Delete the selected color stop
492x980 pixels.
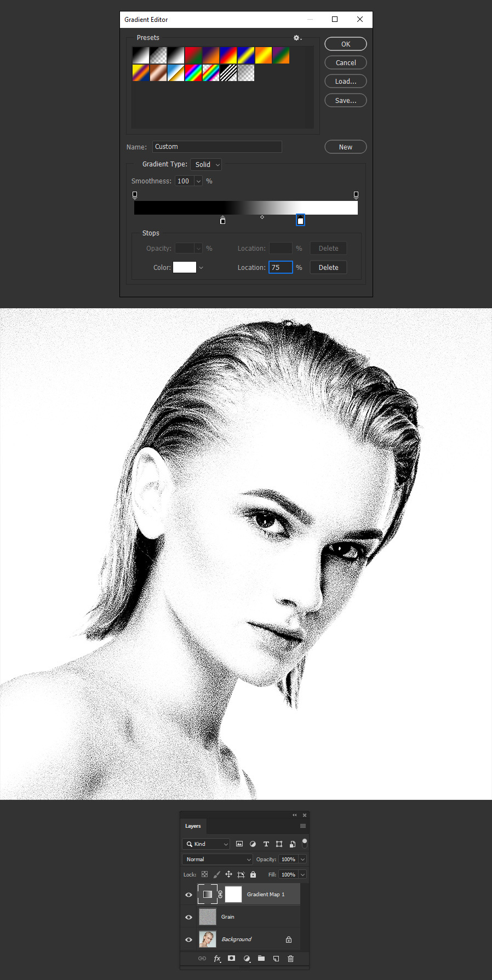click(328, 267)
